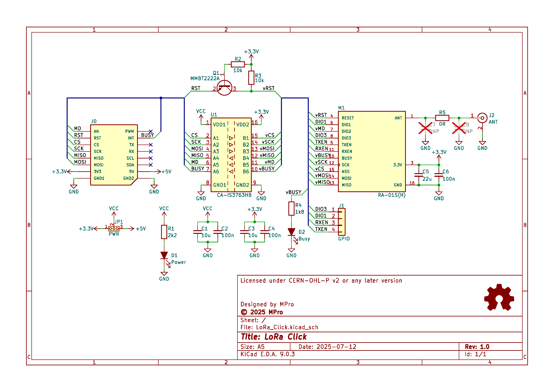Click the "Id: 1/1" field
This screenshot has height=392, width=554.
[475, 354]
